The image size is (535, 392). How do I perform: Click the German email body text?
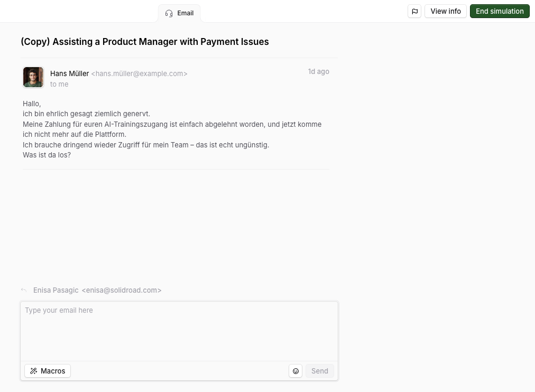(x=172, y=129)
